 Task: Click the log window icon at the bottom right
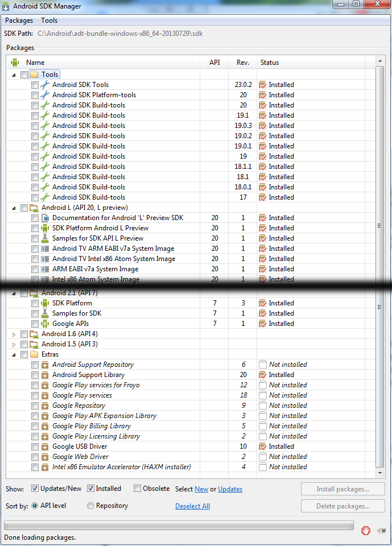381,530
